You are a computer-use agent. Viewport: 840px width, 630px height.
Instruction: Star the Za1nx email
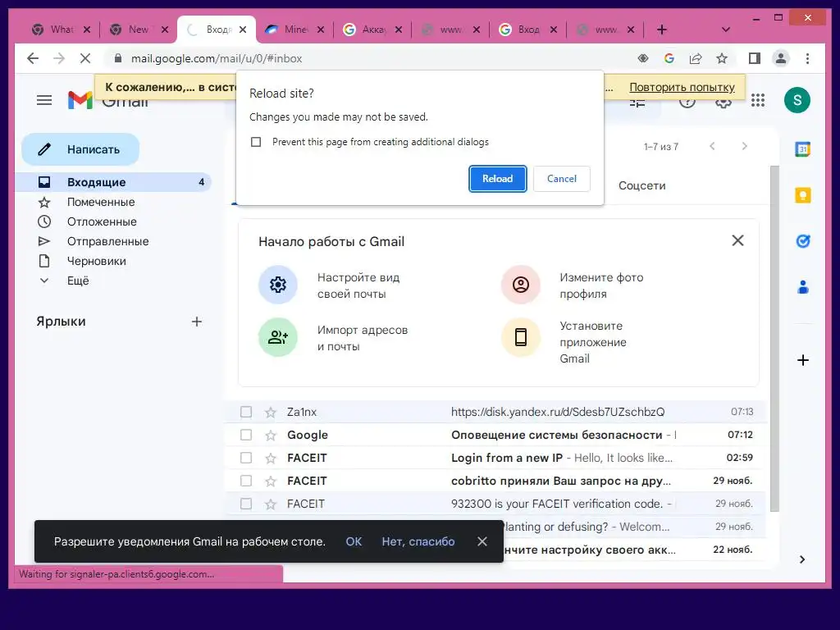[x=271, y=412]
